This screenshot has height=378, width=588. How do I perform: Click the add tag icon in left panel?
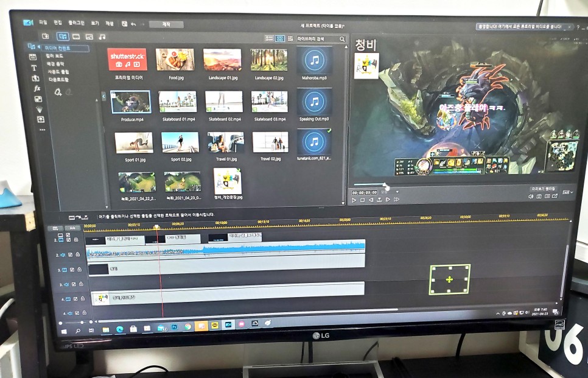coord(58,92)
